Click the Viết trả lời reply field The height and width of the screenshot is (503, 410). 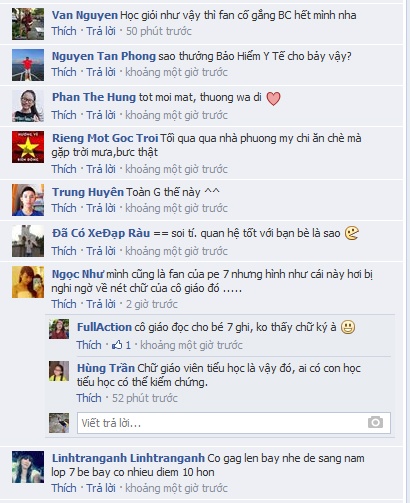click(234, 423)
